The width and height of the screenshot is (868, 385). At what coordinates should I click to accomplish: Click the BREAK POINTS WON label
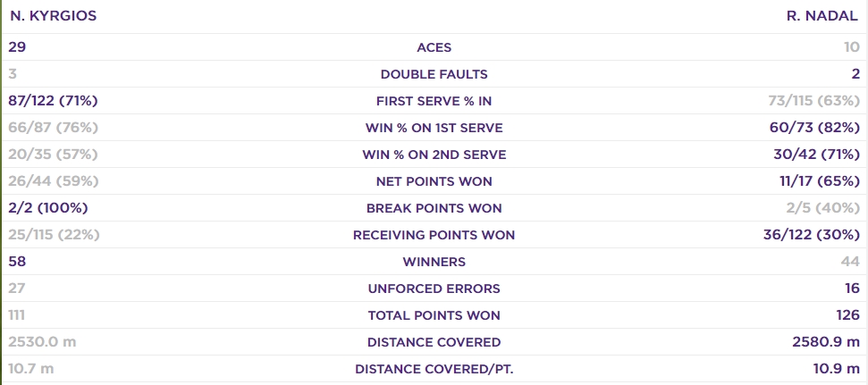tap(434, 208)
